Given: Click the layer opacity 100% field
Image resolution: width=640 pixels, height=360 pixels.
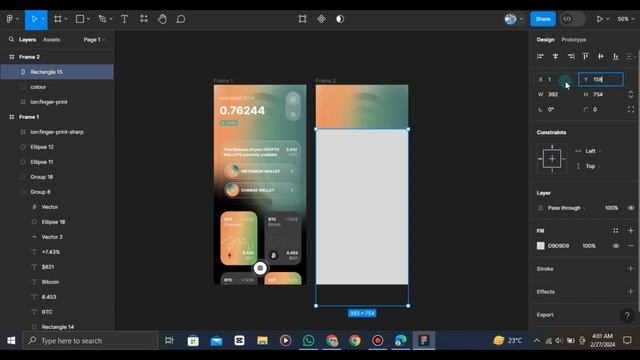Looking at the screenshot, I should click(x=611, y=208).
